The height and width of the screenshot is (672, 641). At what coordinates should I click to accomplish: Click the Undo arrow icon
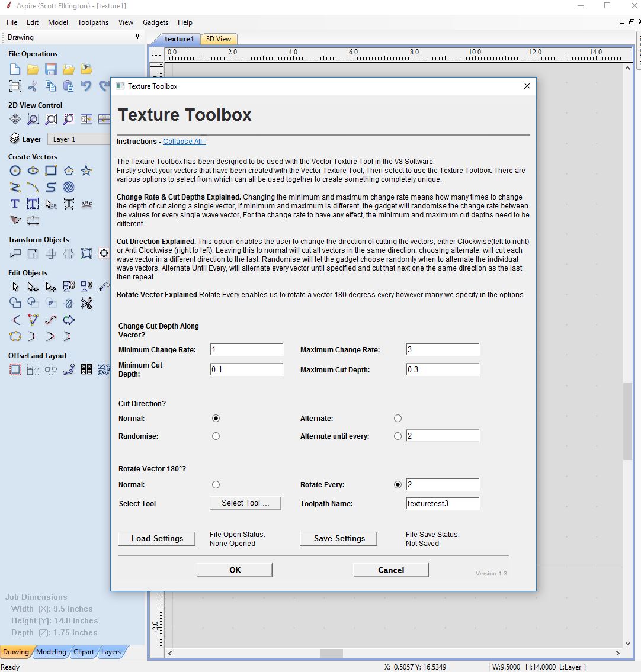(86, 86)
